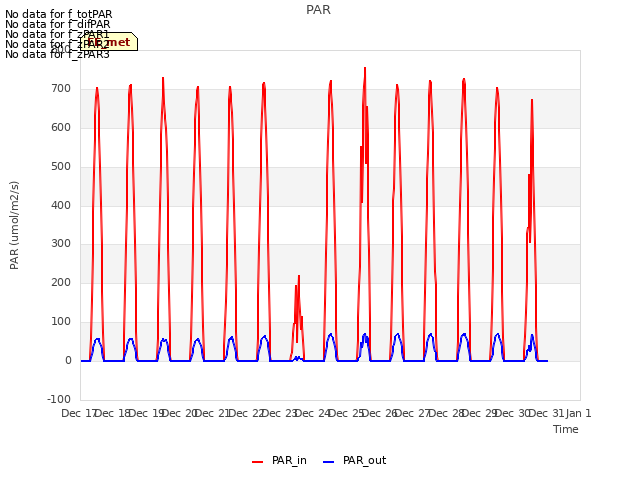Click the x-axis tick label Dec 24
The image size is (640, 480).
[x=312, y=413]
